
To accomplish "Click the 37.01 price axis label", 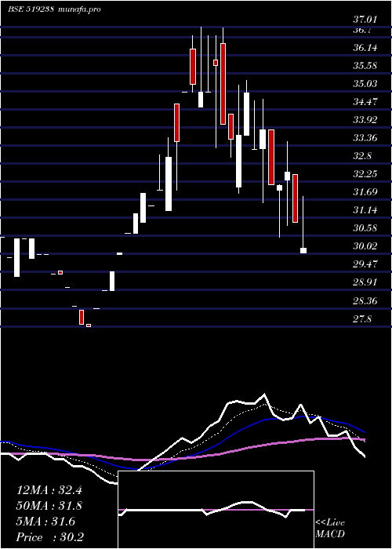I will 365,20.
